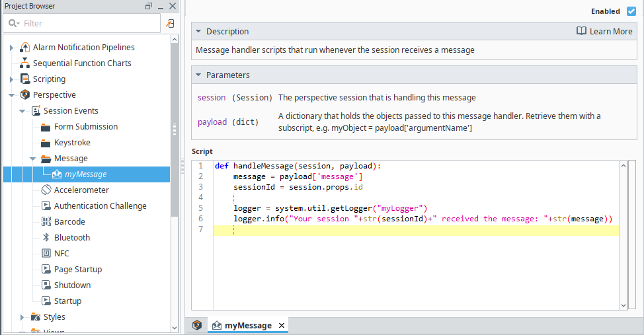Click the Form Submission folder icon
The height and width of the screenshot is (335, 644).
pyautogui.click(x=46, y=128)
